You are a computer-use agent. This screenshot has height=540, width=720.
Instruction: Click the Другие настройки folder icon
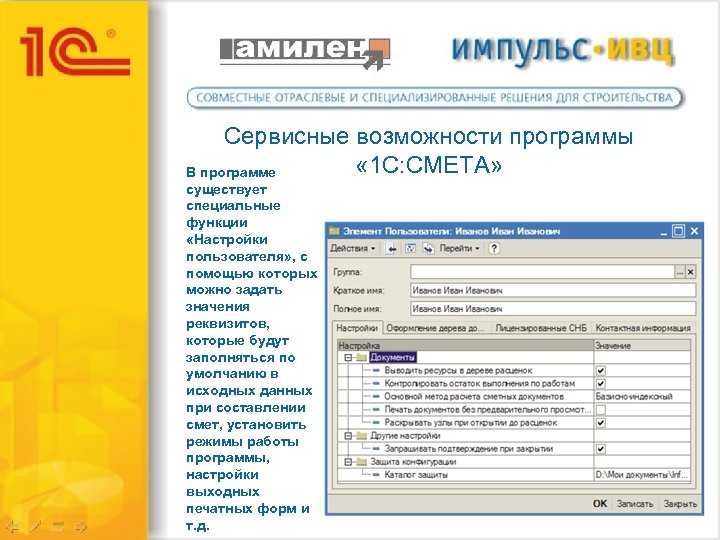(361, 435)
